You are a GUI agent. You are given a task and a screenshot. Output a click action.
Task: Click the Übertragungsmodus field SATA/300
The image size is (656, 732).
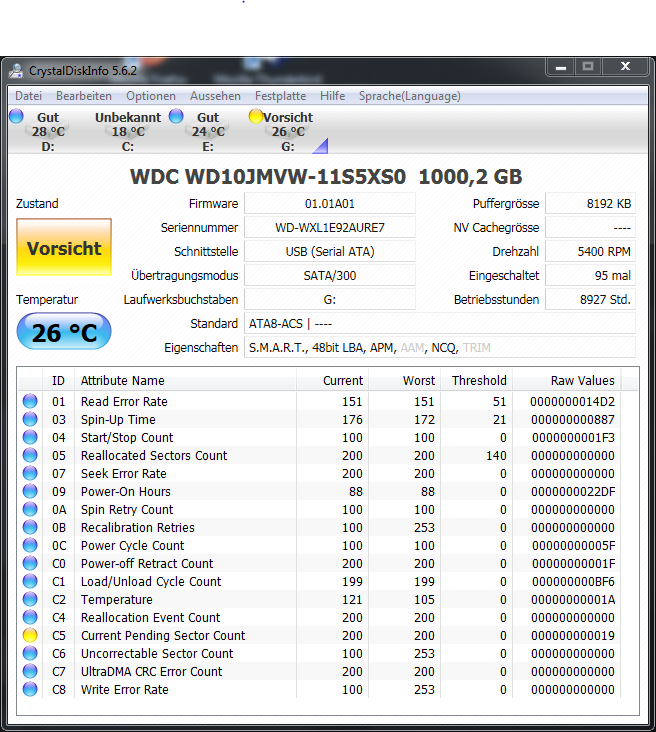click(x=330, y=275)
